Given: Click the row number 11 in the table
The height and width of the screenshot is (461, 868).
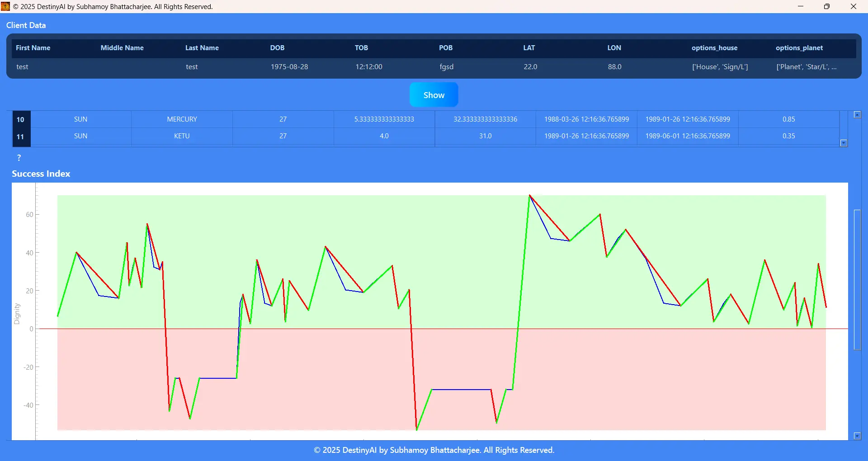Looking at the screenshot, I should pos(20,136).
